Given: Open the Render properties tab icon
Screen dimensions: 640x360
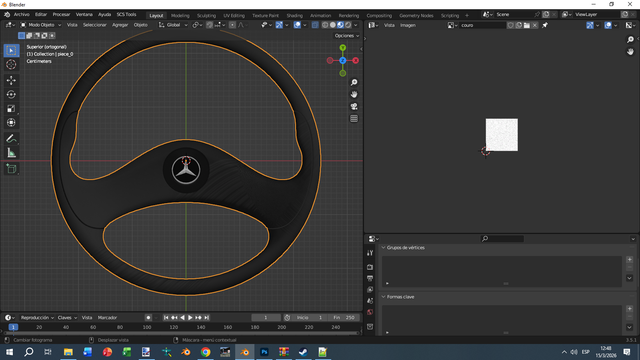Looking at the screenshot, I should [370, 267].
